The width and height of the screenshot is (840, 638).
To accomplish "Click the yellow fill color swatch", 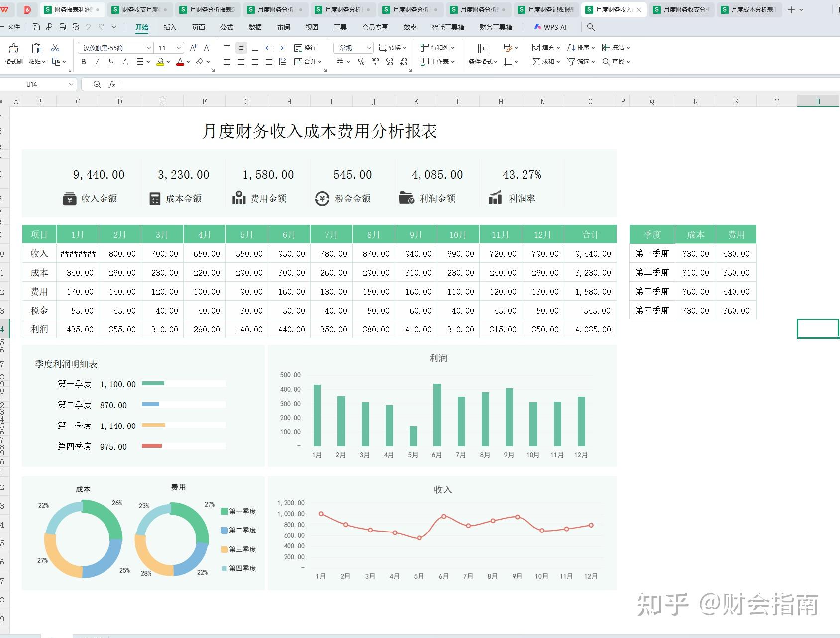I will (x=160, y=62).
